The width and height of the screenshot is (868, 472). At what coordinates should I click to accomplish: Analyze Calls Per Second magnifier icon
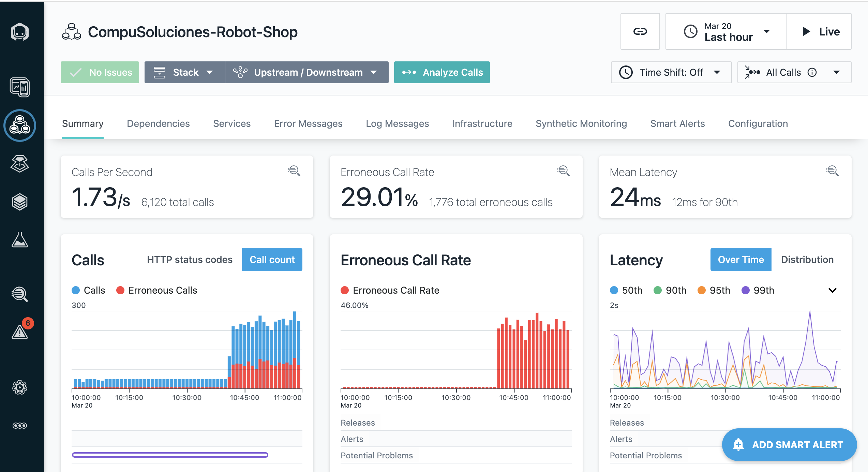tap(294, 171)
